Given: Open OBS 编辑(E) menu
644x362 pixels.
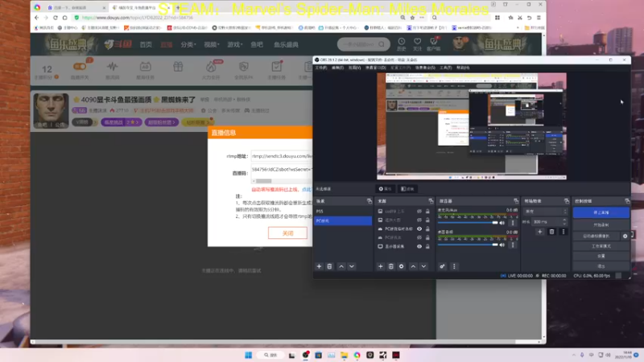Looking at the screenshot, I should coord(337,68).
